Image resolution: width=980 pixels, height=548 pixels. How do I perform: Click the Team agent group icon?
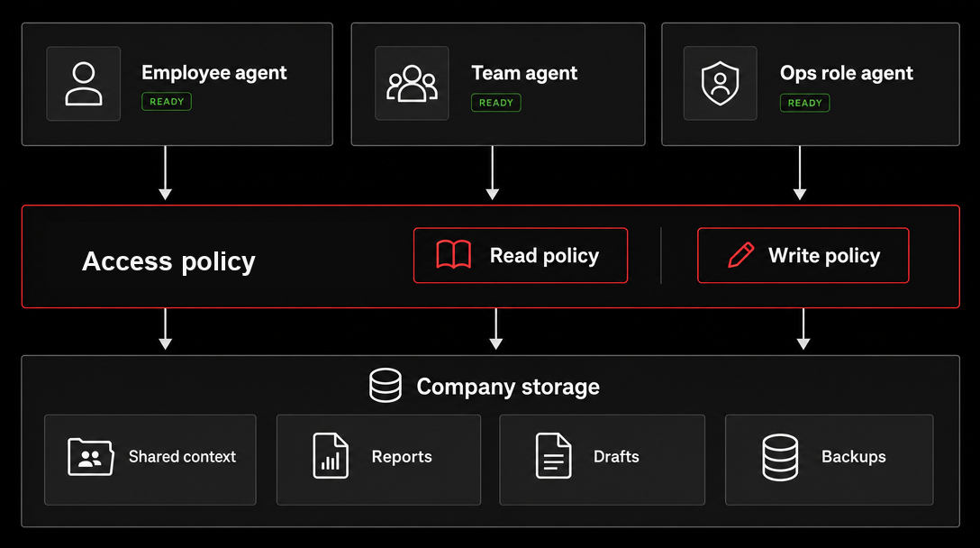412,83
